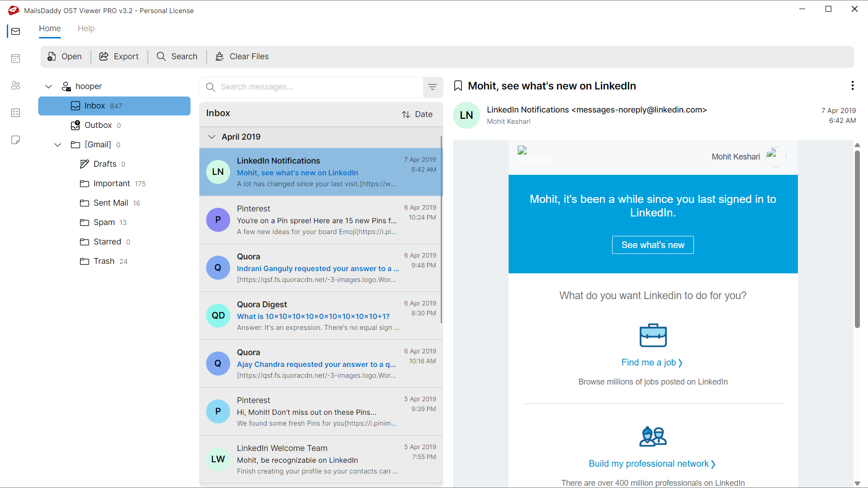
Task: Collapse the [Gmail] folder tree
Action: click(x=58, y=145)
